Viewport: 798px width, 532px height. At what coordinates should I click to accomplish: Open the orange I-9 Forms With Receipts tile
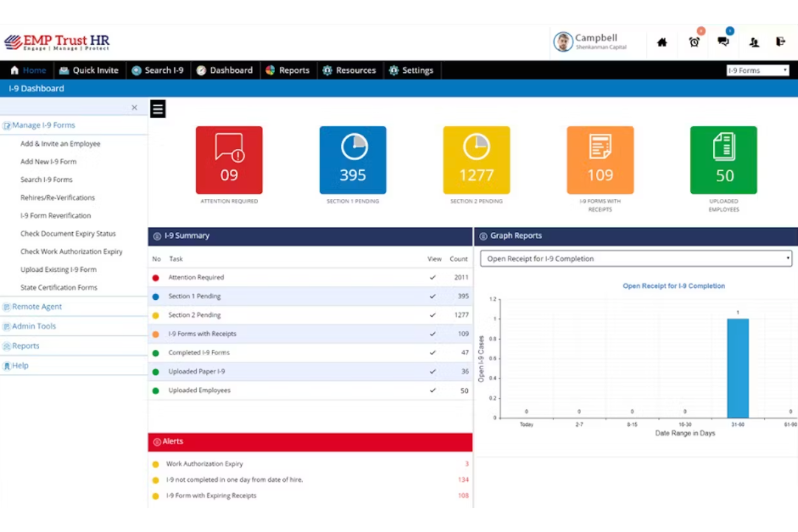tap(600, 160)
